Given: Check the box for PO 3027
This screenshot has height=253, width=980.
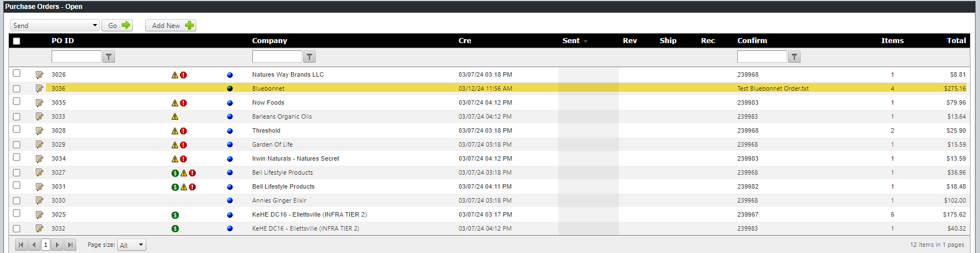Looking at the screenshot, I should [17, 172].
